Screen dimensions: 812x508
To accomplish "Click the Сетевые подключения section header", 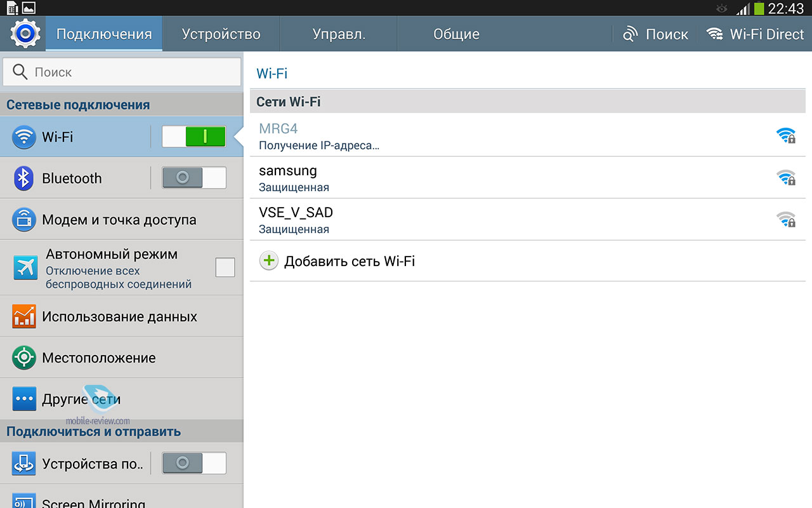I will coord(122,105).
